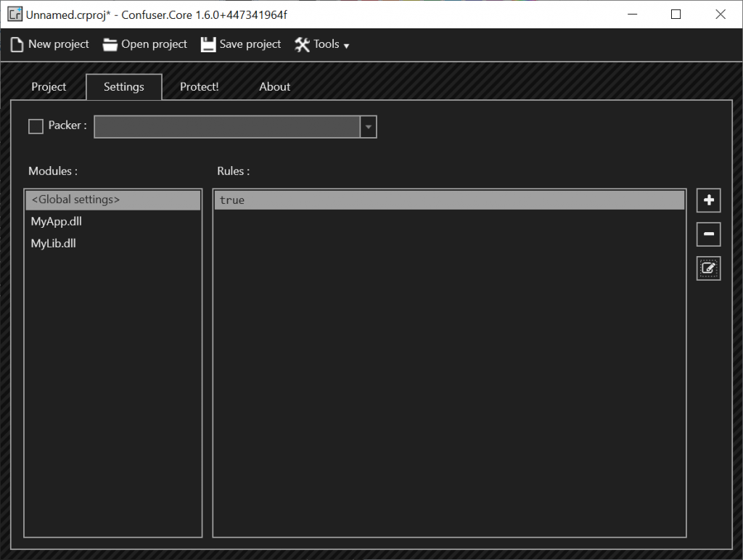Maximize the Confuser window
This screenshot has height=560, width=743.
(676, 15)
